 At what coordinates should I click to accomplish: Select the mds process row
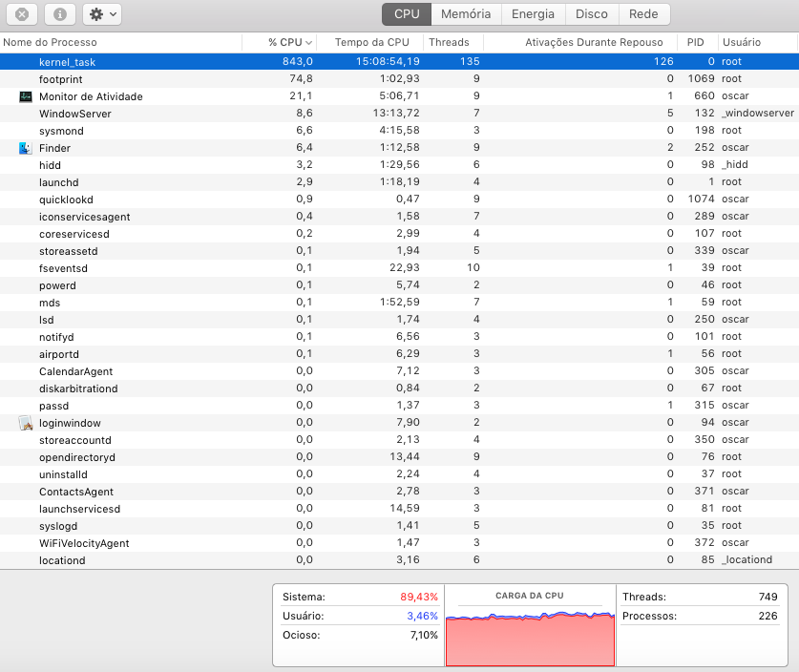pyautogui.click(x=399, y=303)
